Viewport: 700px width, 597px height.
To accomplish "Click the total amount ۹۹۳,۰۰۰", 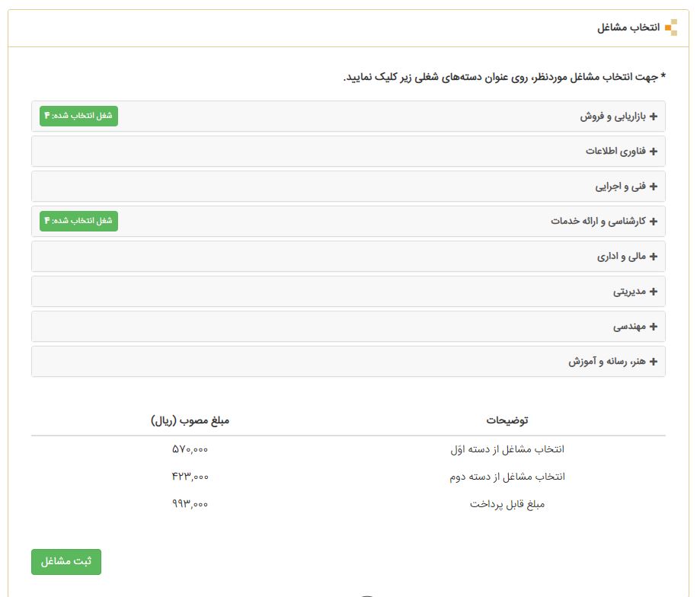I will pyautogui.click(x=190, y=504).
